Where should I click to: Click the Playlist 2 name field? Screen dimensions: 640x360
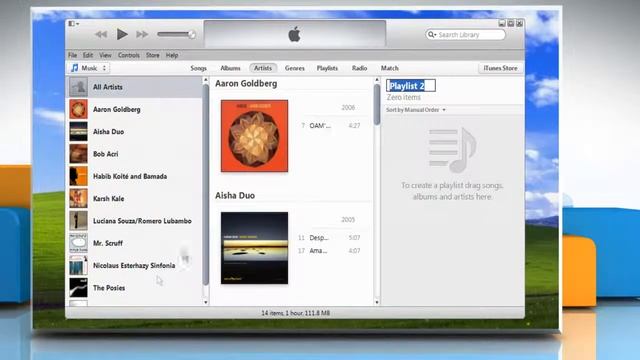point(411,86)
